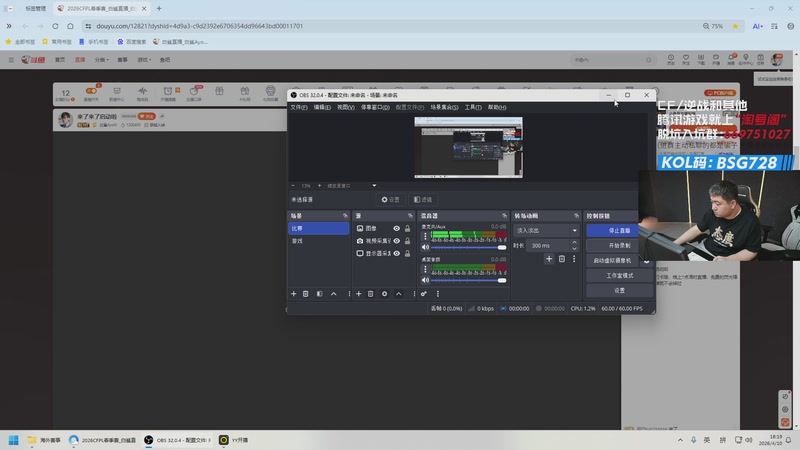This screenshot has height=450, width=800.
Task: Add a new scene with plus icon
Action: (x=293, y=294)
